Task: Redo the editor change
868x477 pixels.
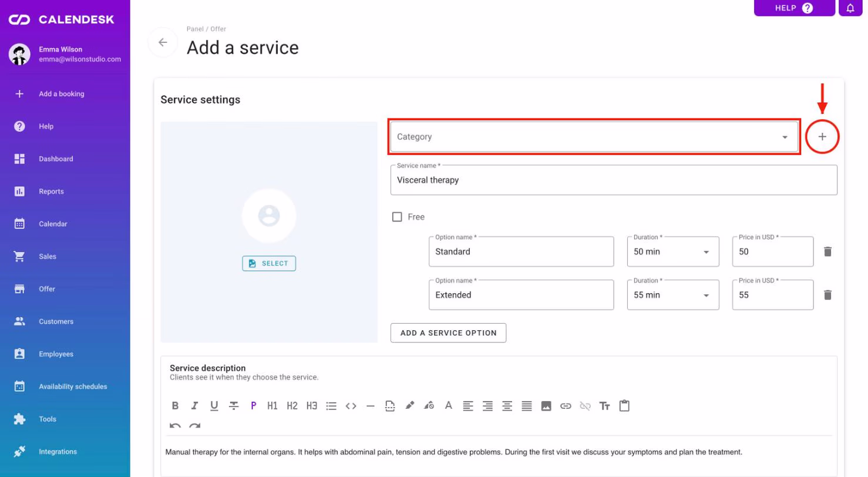Action: [194, 425]
